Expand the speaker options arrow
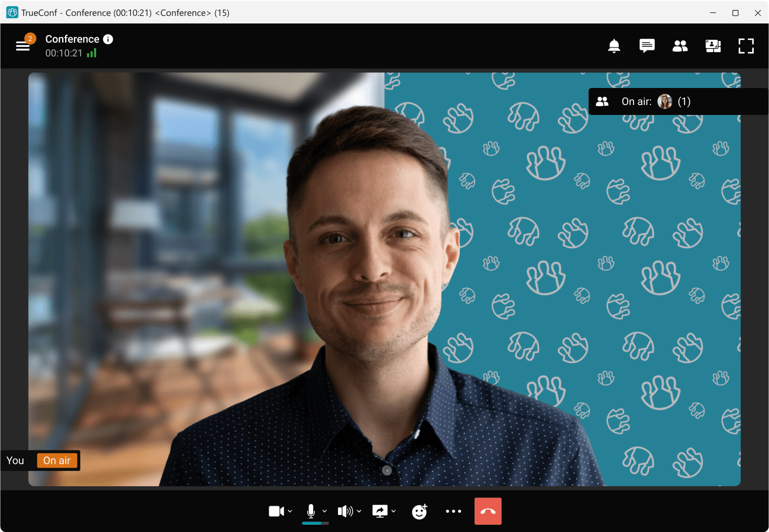This screenshot has height=532, width=769. pos(359,511)
